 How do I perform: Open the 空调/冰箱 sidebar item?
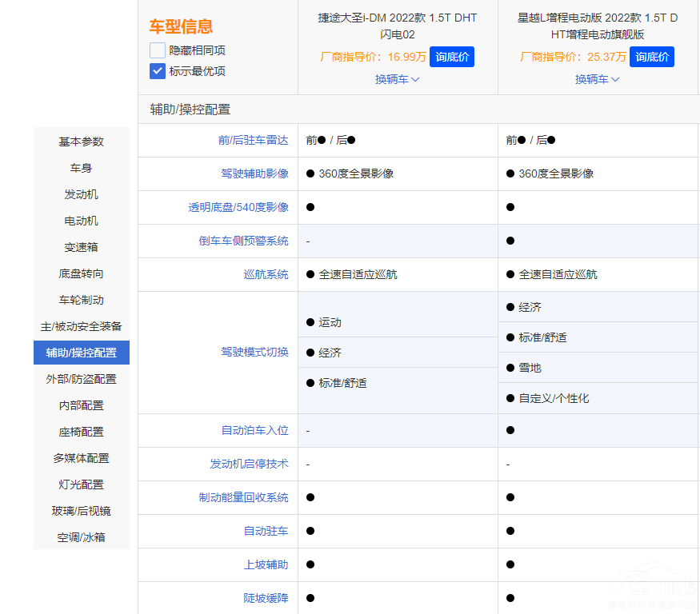(x=81, y=537)
